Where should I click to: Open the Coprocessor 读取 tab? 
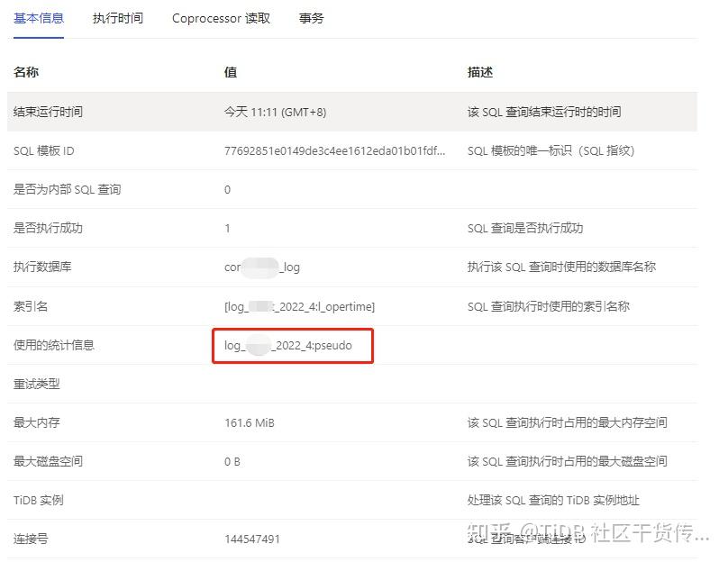(x=221, y=18)
